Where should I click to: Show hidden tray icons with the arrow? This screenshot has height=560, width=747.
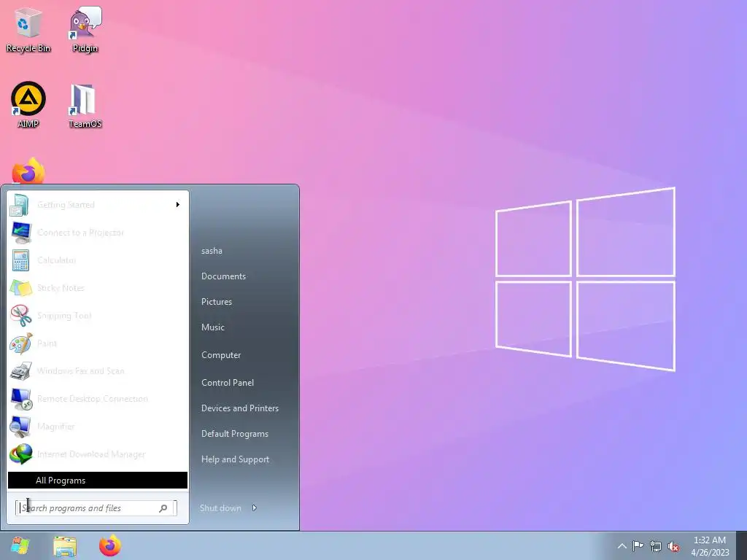pyautogui.click(x=622, y=546)
